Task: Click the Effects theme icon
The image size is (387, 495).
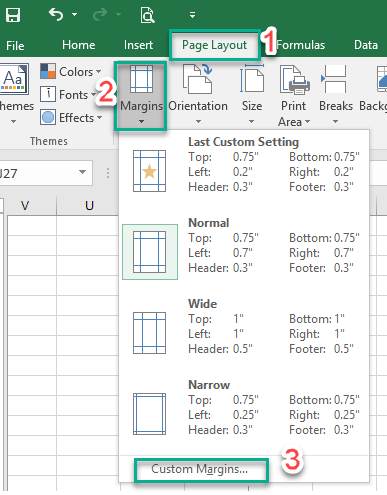Action: tap(48, 117)
